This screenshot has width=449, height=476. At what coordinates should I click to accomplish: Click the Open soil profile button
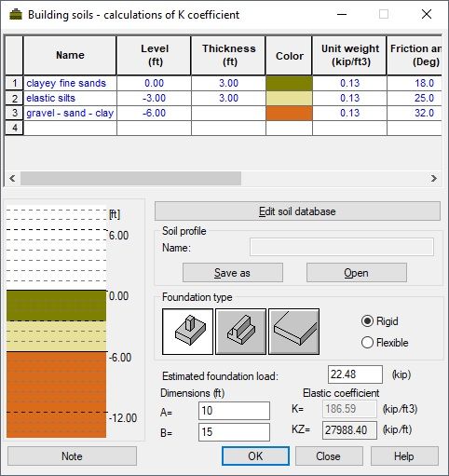click(357, 273)
